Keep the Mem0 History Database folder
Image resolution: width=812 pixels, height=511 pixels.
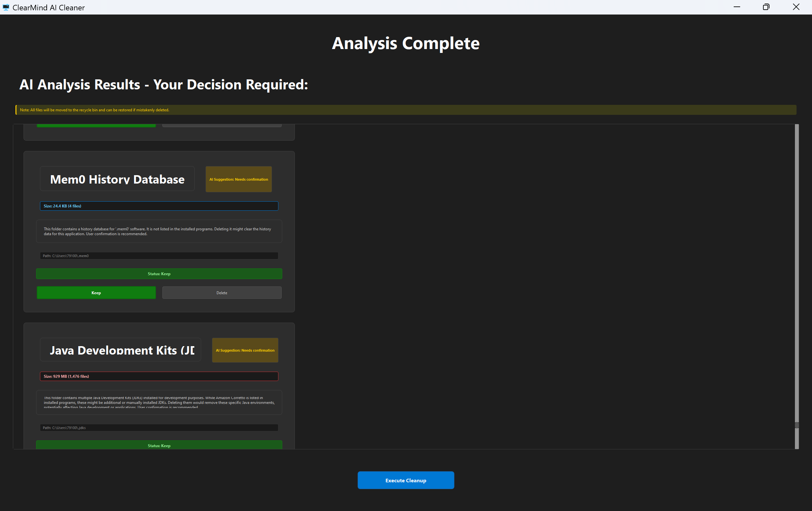click(x=96, y=293)
